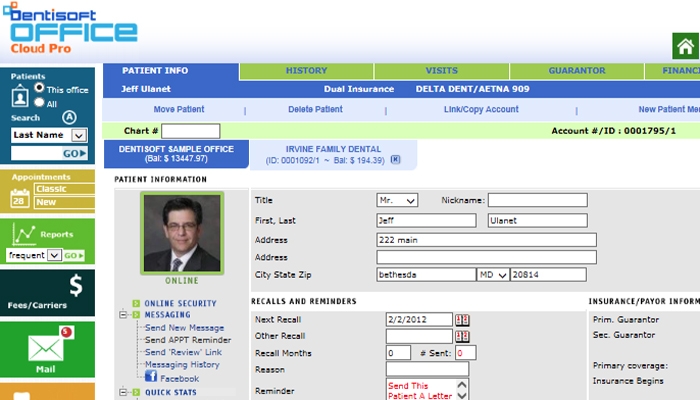Image resolution: width=700 pixels, height=400 pixels.
Task: Open New appointments view
Action: [64, 202]
